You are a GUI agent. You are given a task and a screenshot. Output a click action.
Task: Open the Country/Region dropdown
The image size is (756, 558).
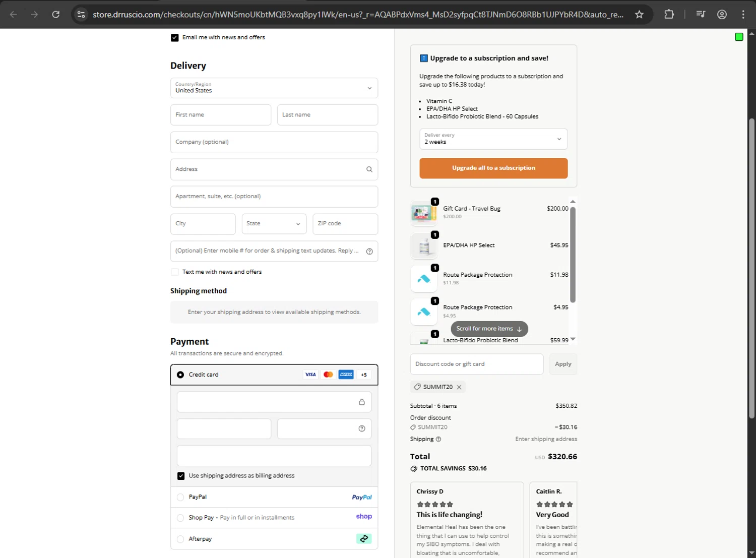[x=274, y=88]
